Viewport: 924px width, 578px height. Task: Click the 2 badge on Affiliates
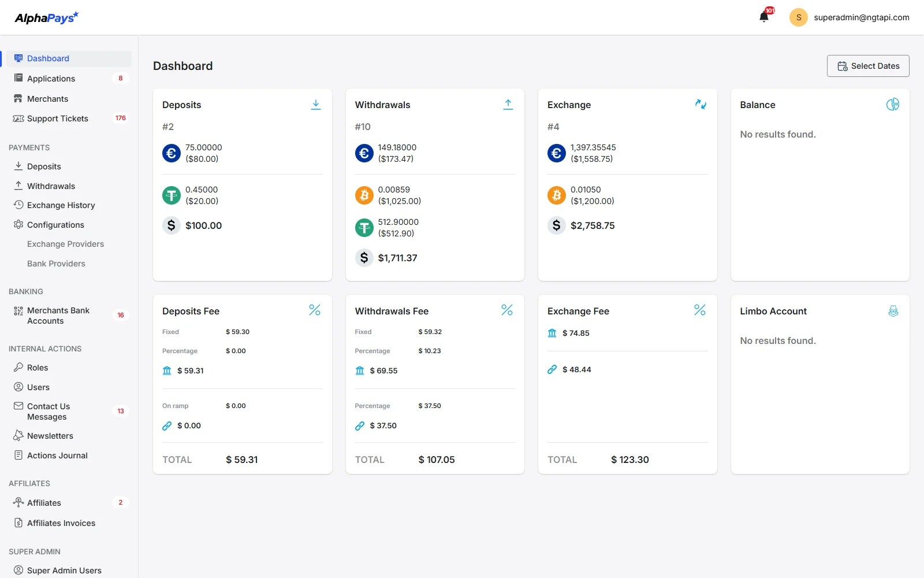tap(121, 502)
